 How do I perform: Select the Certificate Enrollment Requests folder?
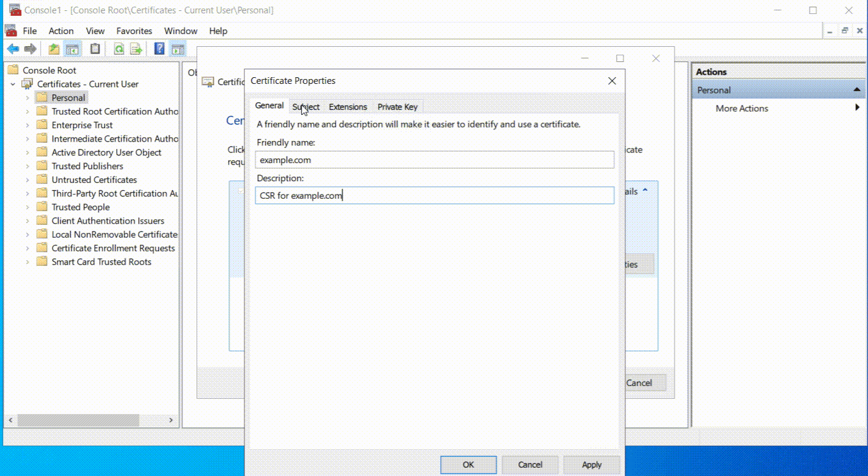(x=113, y=248)
